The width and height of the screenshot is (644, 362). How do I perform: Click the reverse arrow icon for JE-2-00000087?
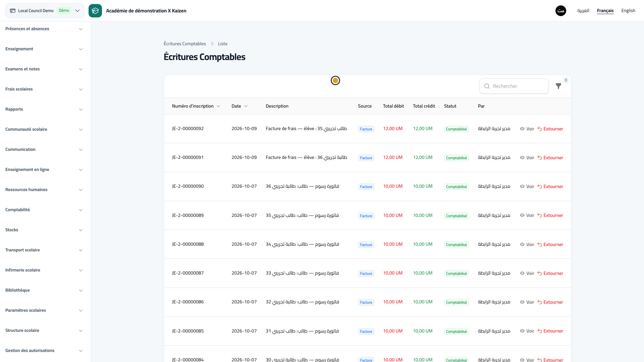point(540,273)
